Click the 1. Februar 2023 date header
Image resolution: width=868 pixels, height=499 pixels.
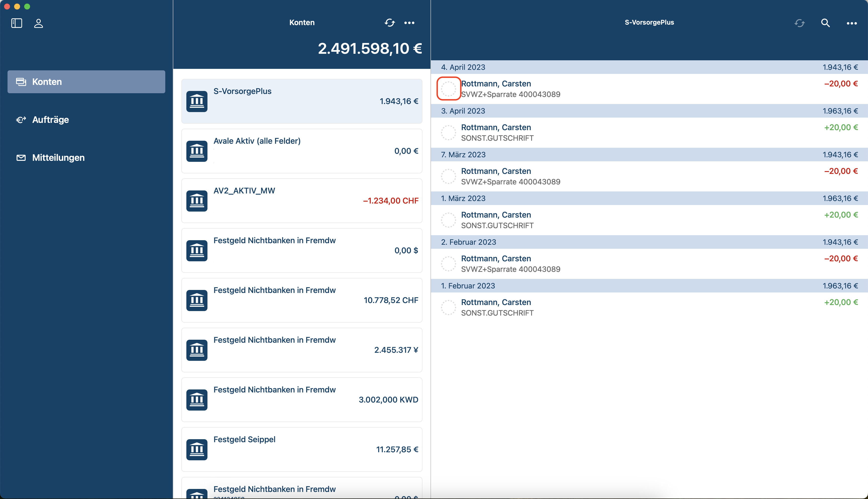click(x=649, y=286)
